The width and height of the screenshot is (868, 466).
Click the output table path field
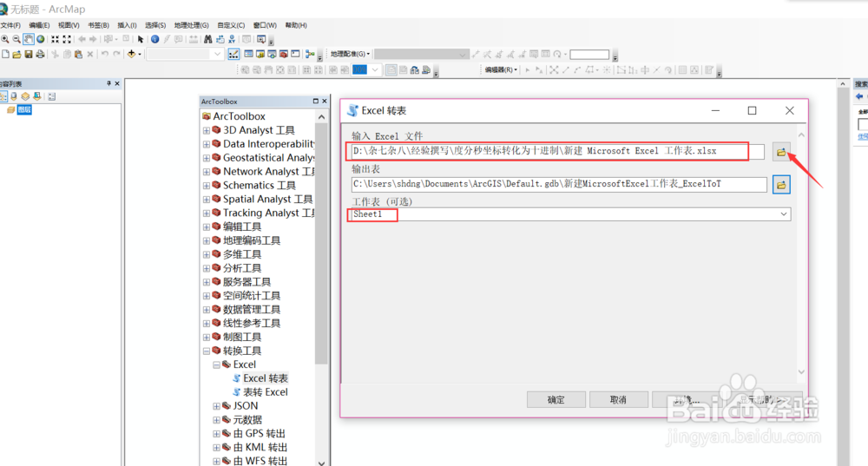pos(559,184)
